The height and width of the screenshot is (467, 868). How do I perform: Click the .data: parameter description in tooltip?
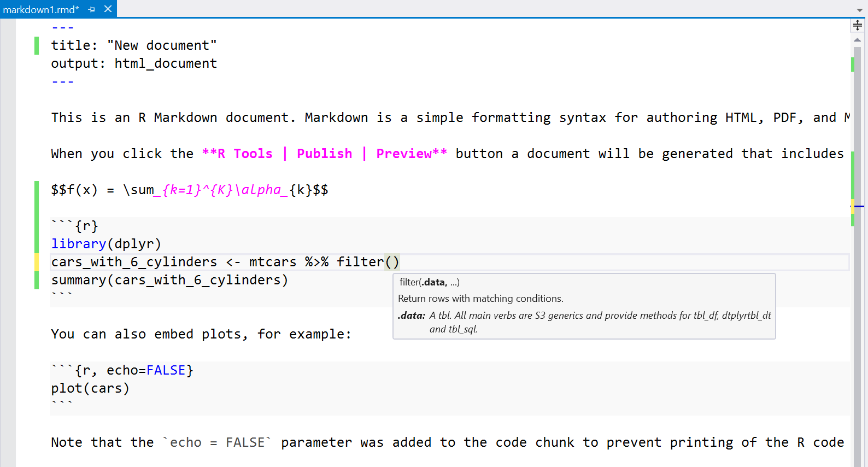coord(584,322)
